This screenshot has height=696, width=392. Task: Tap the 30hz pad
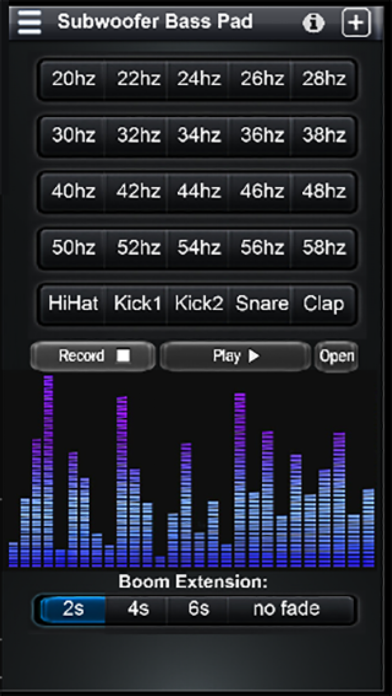point(73,135)
